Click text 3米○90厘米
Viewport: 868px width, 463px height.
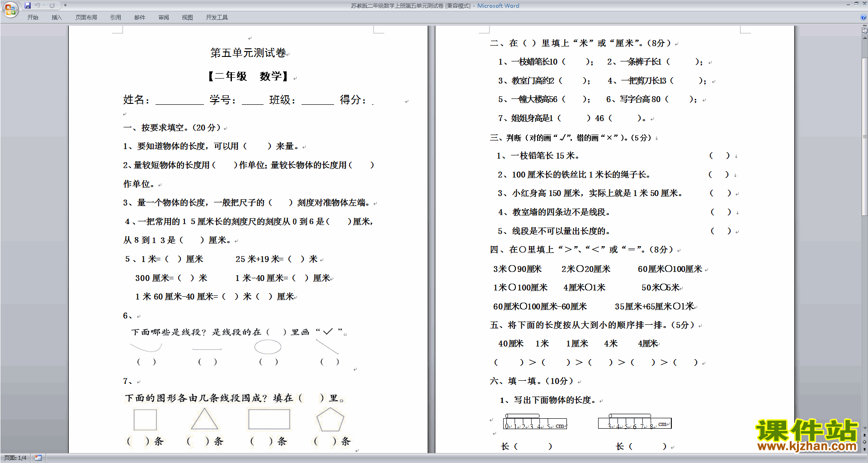517,269
